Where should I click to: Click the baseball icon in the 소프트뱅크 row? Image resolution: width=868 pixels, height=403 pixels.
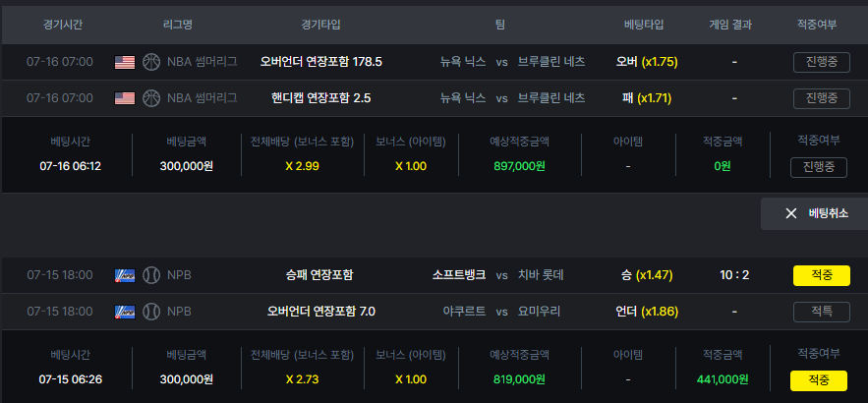151,275
